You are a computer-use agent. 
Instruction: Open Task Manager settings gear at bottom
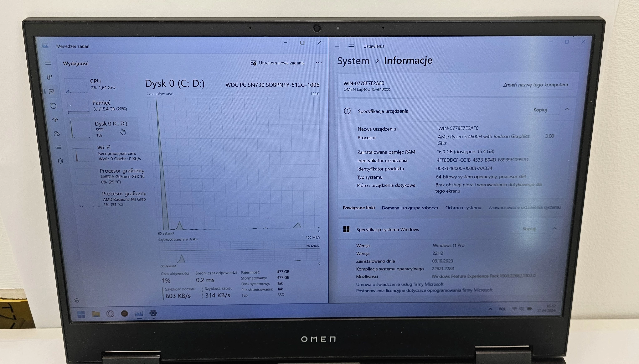tap(77, 300)
